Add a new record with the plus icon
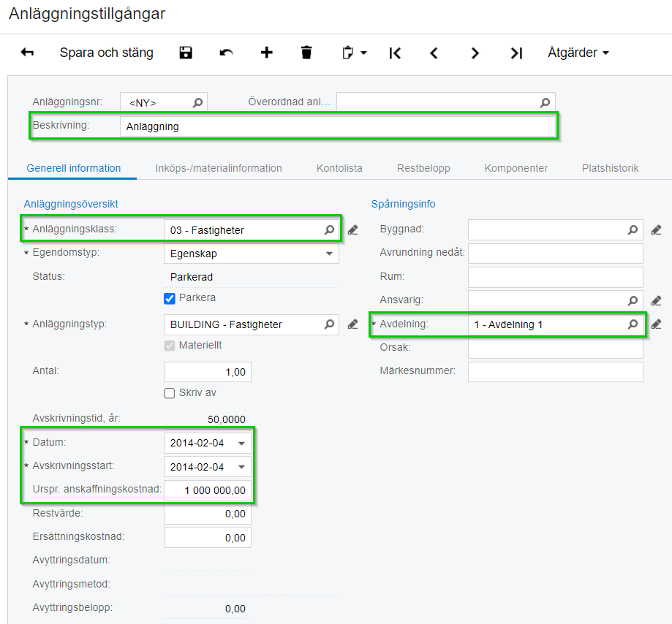 coord(267,53)
